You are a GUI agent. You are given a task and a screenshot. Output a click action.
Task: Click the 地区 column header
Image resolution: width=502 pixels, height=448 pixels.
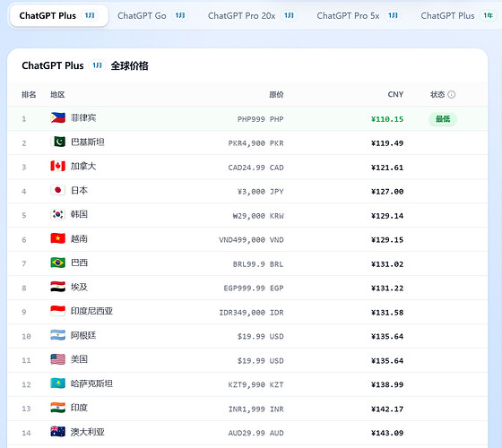pos(57,94)
